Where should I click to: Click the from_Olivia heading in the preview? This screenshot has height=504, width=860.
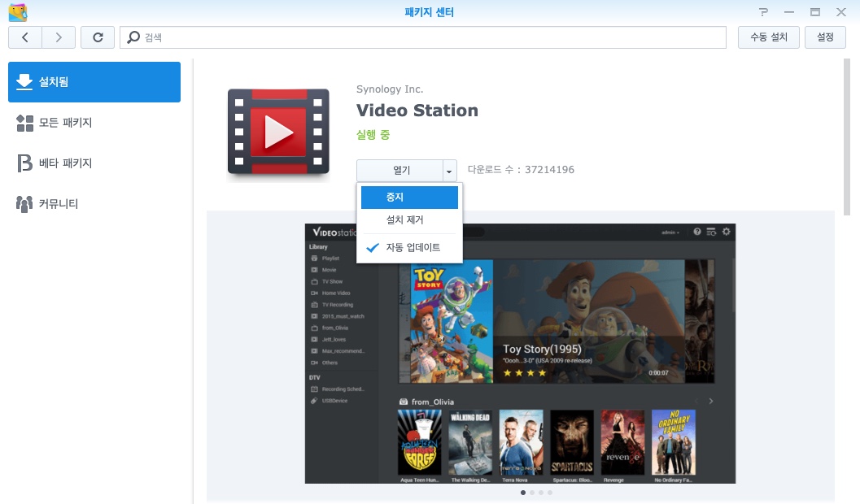[432, 402]
